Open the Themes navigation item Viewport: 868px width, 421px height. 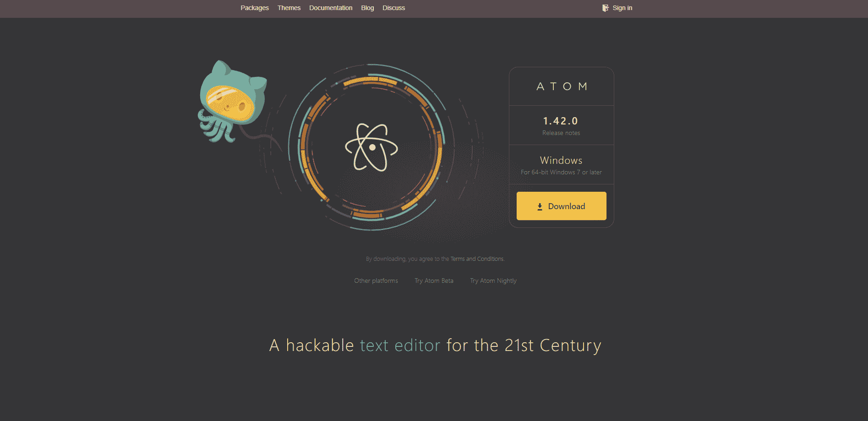pyautogui.click(x=289, y=8)
